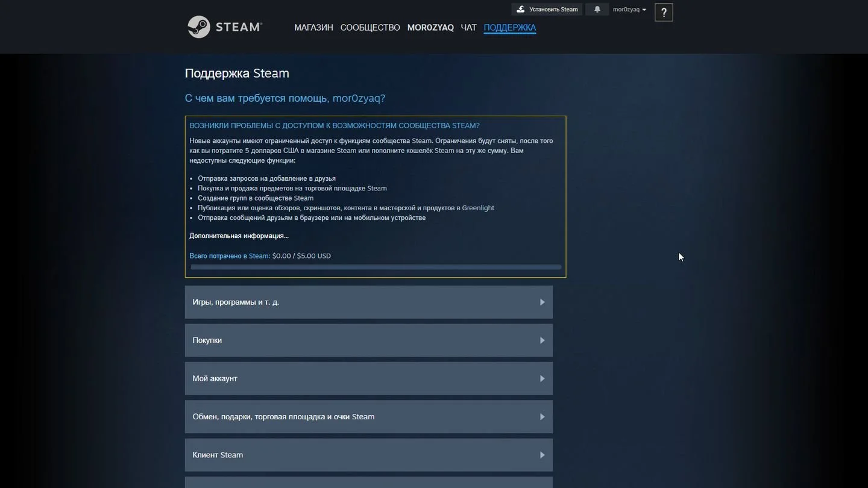This screenshot has height=488, width=868.
Task: Open the СООБЩЕСТВО menu
Action: [370, 28]
